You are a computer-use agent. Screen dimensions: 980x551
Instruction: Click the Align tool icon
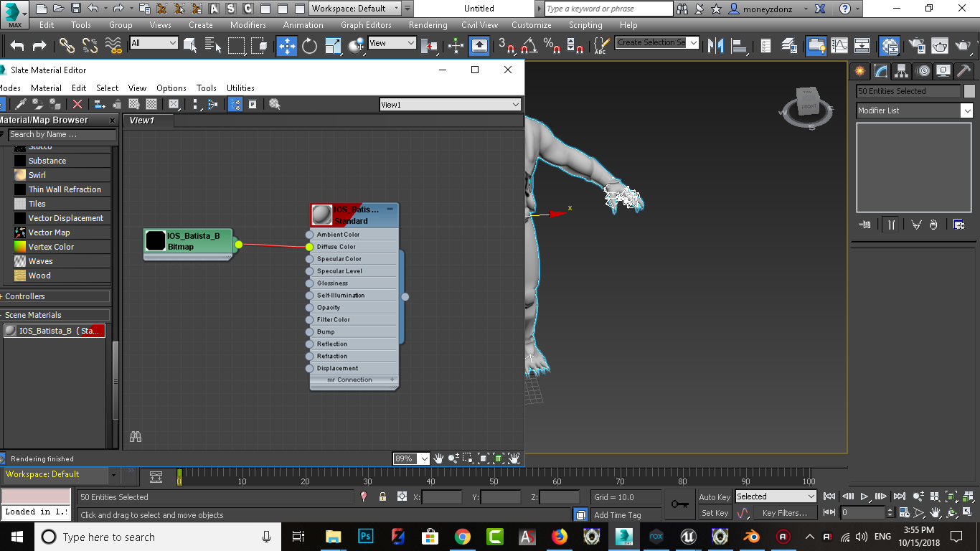(738, 46)
